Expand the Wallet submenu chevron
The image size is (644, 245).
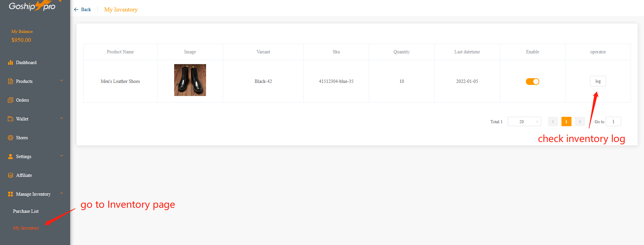click(x=61, y=118)
